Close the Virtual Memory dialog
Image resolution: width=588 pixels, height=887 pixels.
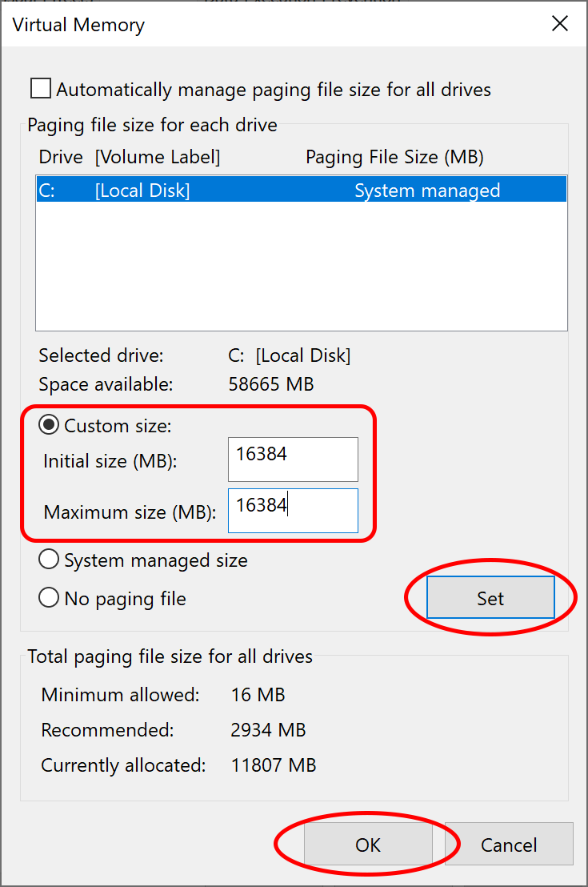(x=560, y=24)
